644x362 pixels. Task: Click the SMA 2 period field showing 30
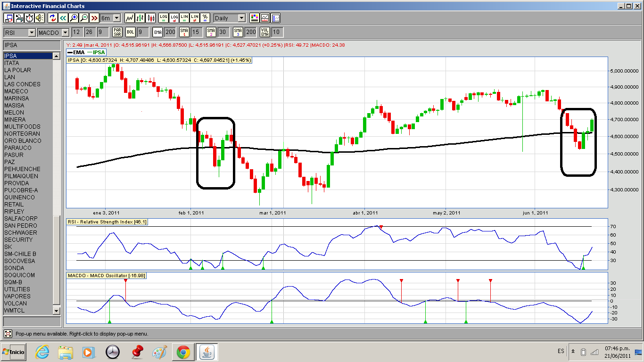coord(223,32)
